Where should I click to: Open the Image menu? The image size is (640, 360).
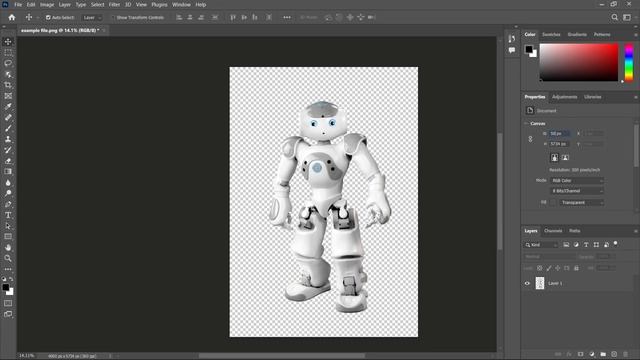pos(47,4)
